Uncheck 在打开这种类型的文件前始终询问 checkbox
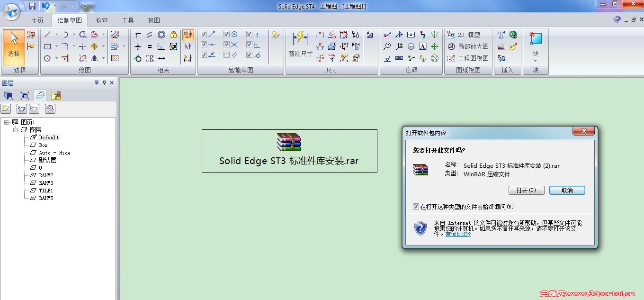644x300 pixels. click(416, 207)
